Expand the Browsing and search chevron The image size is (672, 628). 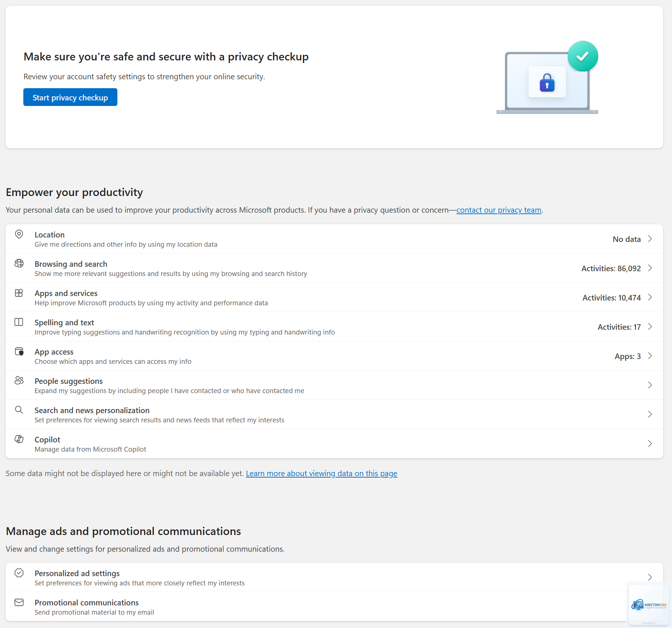coord(650,268)
